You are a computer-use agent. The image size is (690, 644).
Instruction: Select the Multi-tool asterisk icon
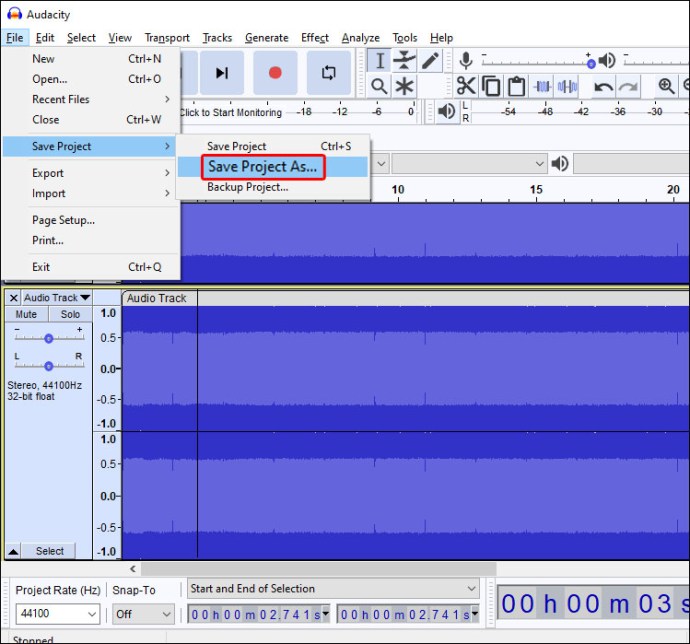(x=404, y=86)
